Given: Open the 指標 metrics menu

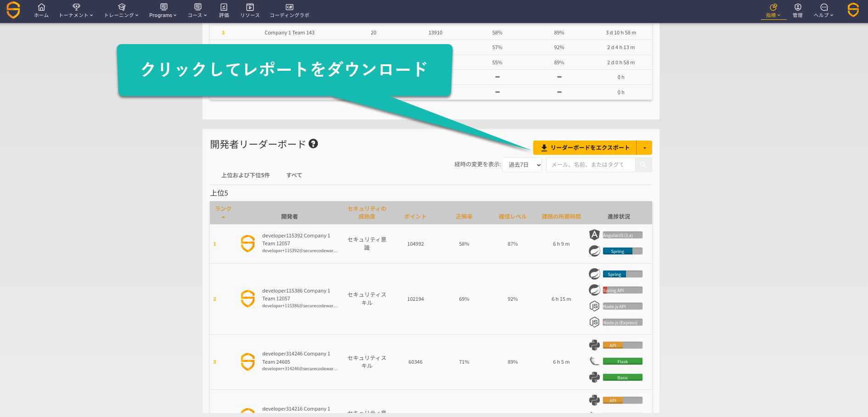Looking at the screenshot, I should (773, 11).
